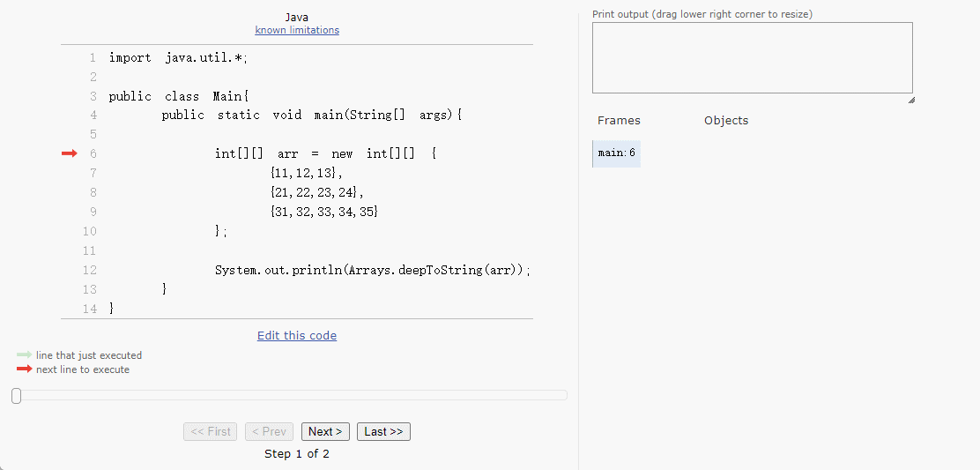The height and width of the screenshot is (470, 980).
Task: Open the known limitations link
Action: click(297, 30)
